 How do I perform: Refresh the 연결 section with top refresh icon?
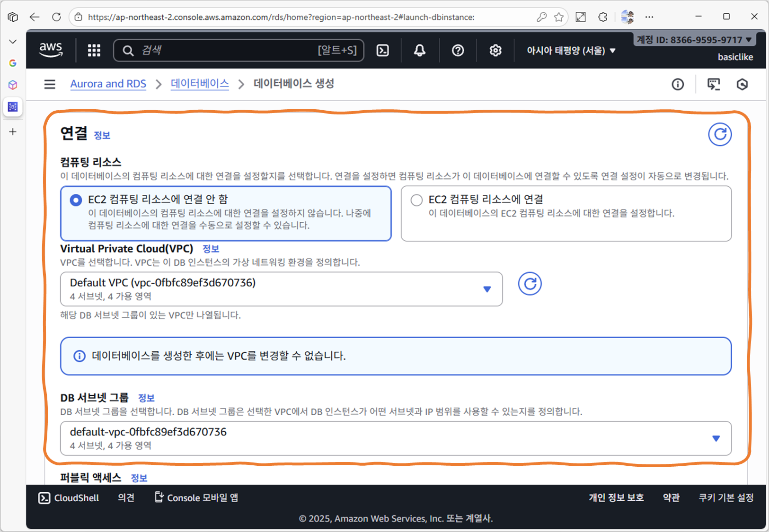[720, 134]
